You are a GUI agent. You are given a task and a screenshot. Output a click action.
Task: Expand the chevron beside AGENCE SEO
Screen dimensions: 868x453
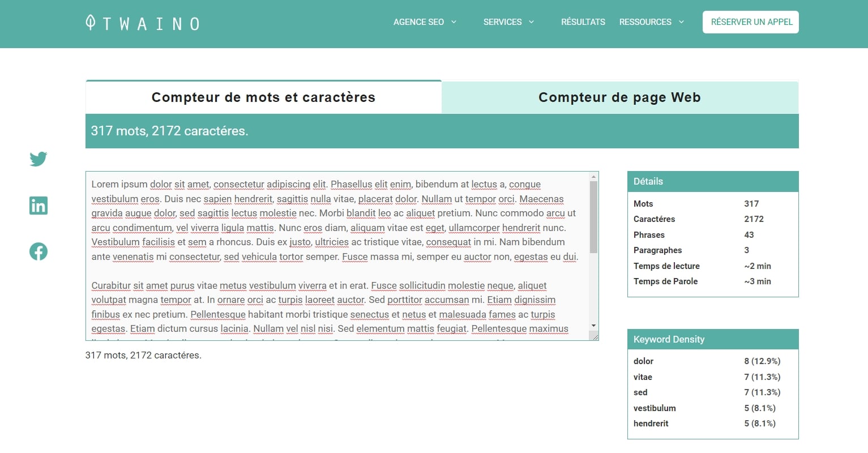click(x=454, y=22)
